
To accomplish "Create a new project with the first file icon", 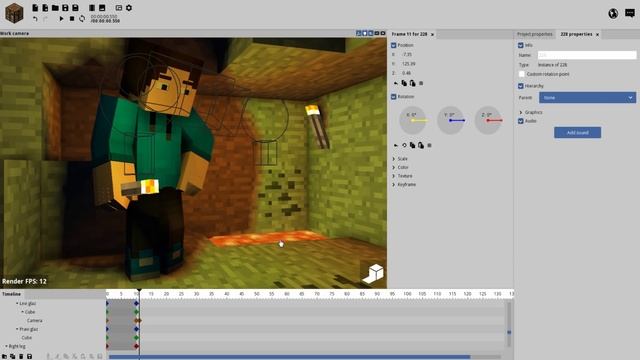I will (x=35, y=8).
